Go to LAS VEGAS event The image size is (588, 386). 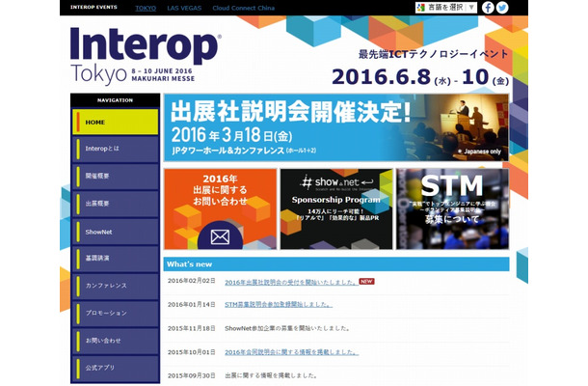pos(184,8)
